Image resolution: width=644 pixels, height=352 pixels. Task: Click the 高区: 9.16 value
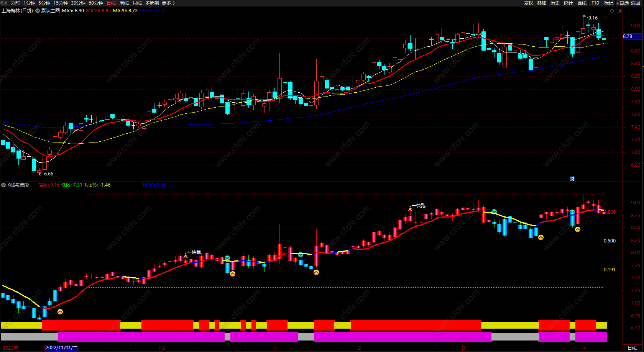49,185
